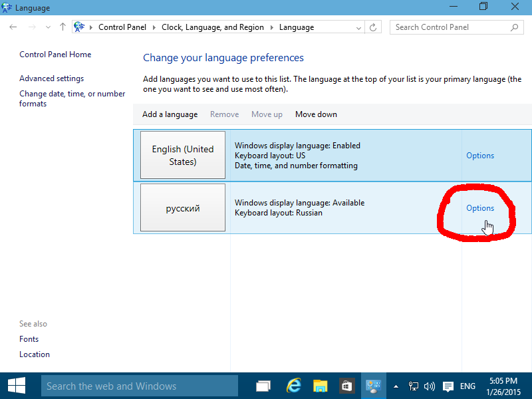Open File Explorer from the taskbar
Image resolution: width=532 pixels, height=399 pixels.
(x=320, y=386)
